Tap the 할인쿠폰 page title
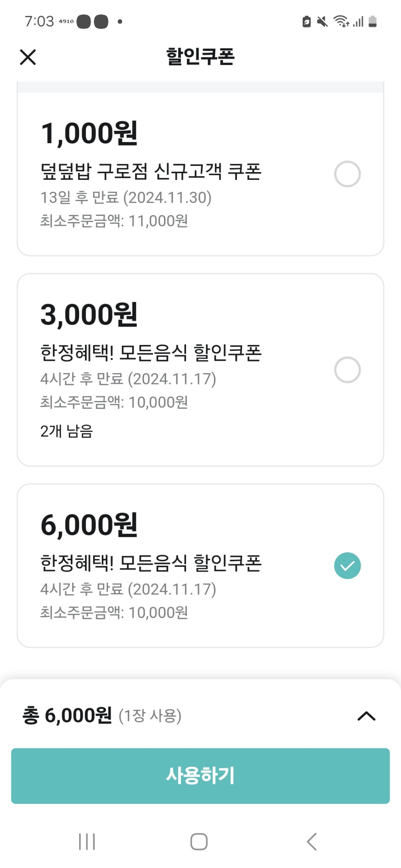Screen dimensions: 401x868 click(200, 57)
